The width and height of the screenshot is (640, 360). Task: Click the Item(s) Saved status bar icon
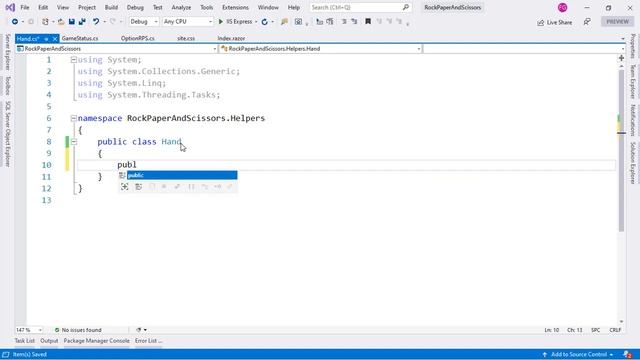[x=6, y=354]
